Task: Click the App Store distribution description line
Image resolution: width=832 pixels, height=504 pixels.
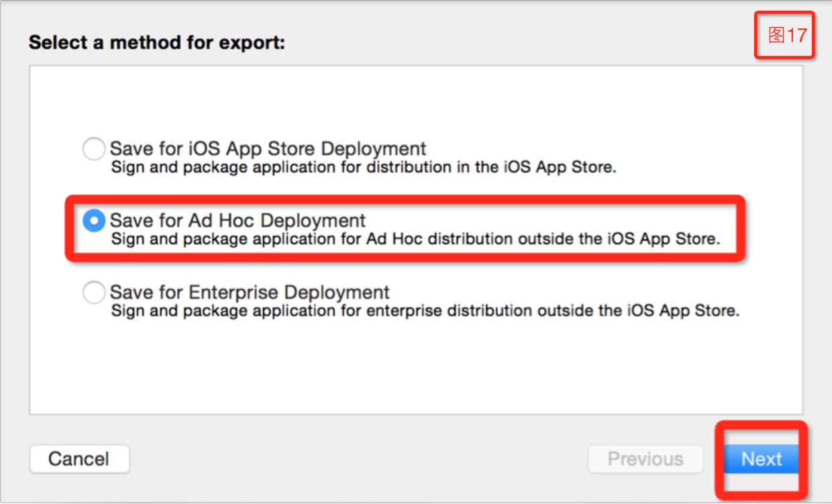Action: (363, 166)
